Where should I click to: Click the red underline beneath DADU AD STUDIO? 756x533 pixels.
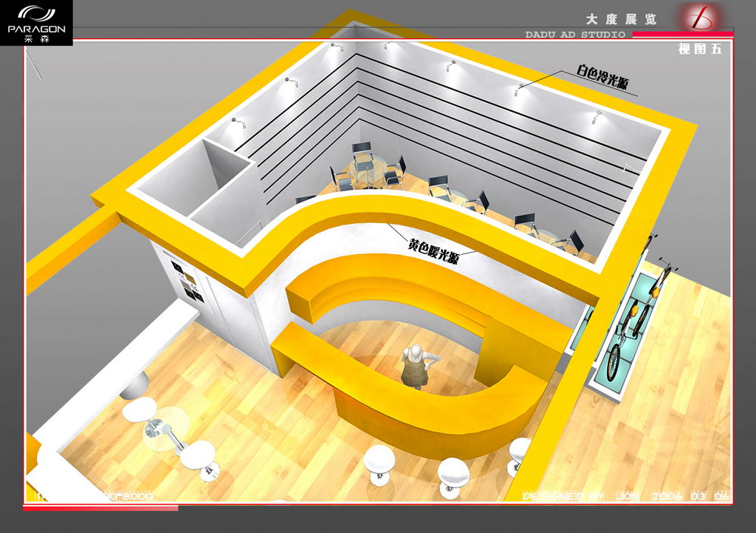683,35
